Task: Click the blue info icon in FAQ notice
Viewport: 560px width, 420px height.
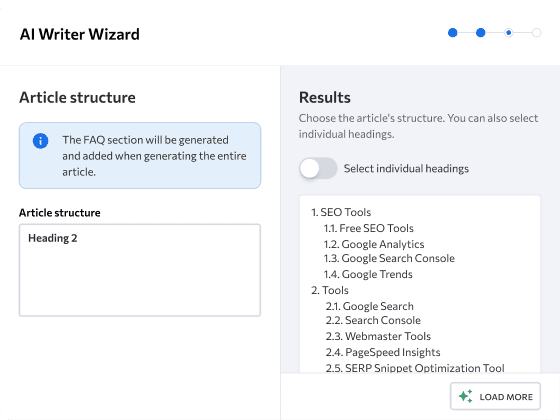Action: click(x=40, y=141)
